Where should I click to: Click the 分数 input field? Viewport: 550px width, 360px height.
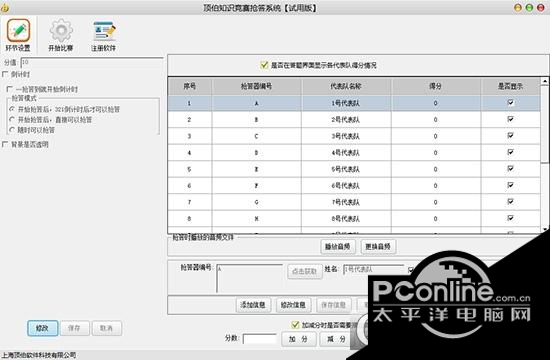pos(260,339)
